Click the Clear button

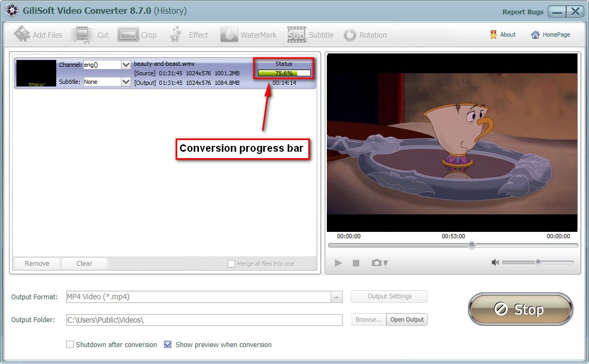pyautogui.click(x=84, y=263)
